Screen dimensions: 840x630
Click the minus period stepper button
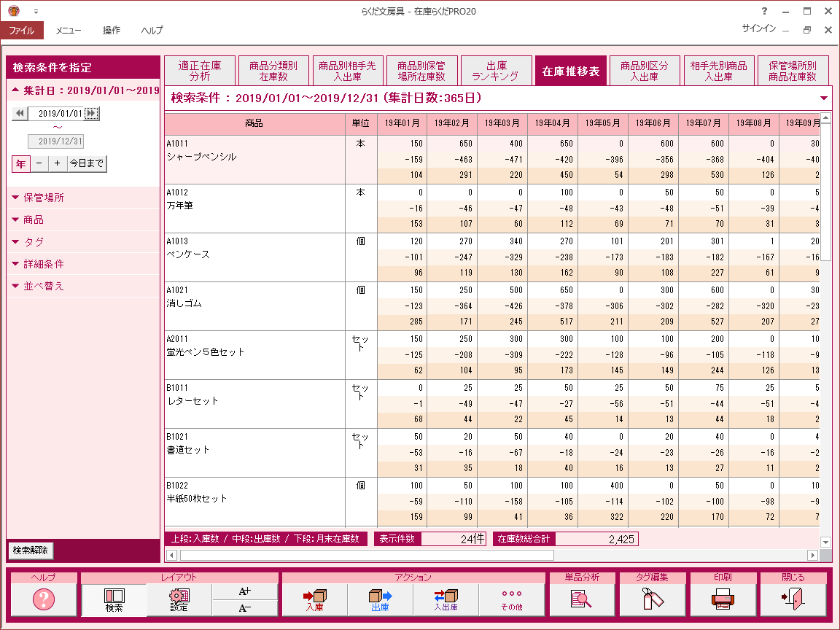(x=39, y=163)
